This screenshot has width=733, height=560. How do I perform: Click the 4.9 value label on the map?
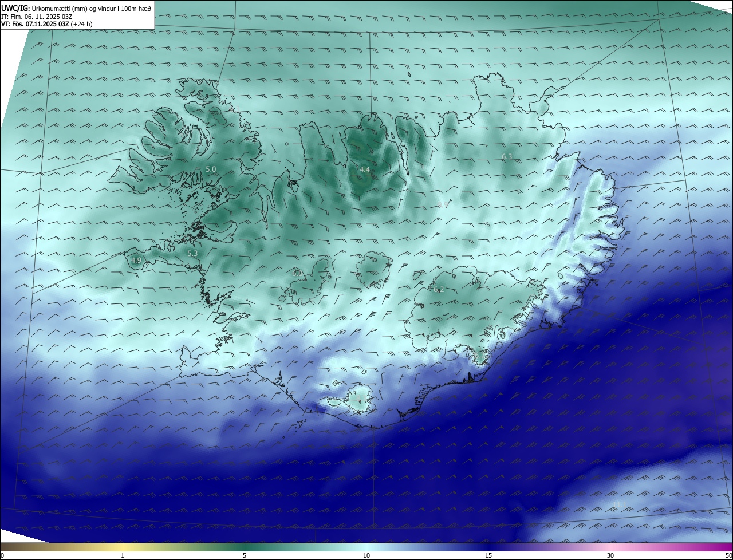136,261
